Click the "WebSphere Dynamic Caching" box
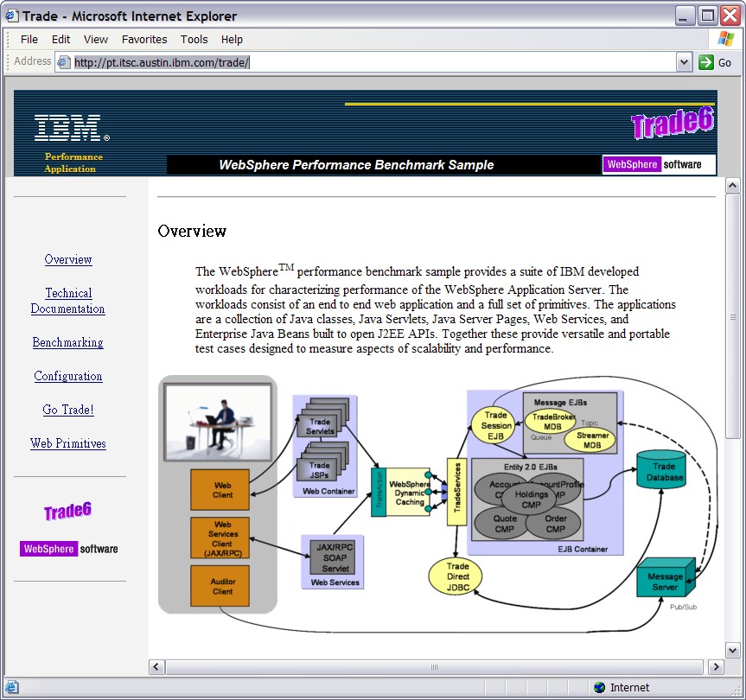The height and width of the screenshot is (700, 746). point(409,493)
